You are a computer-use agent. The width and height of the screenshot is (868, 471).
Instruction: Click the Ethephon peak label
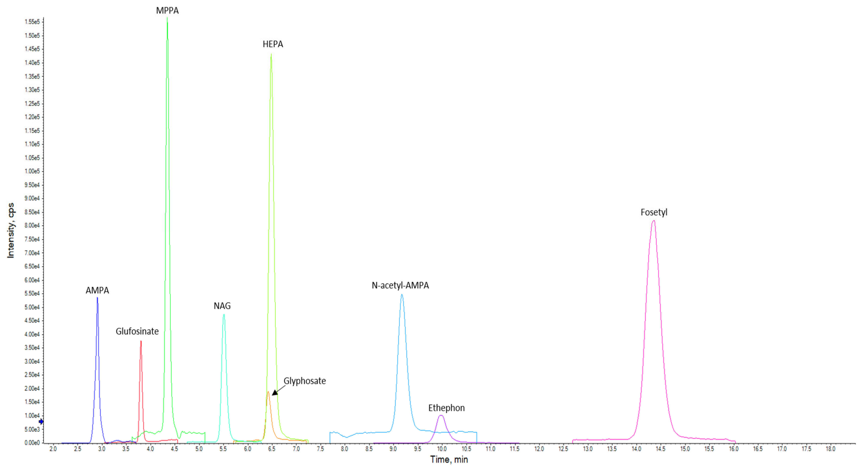[x=446, y=408]
